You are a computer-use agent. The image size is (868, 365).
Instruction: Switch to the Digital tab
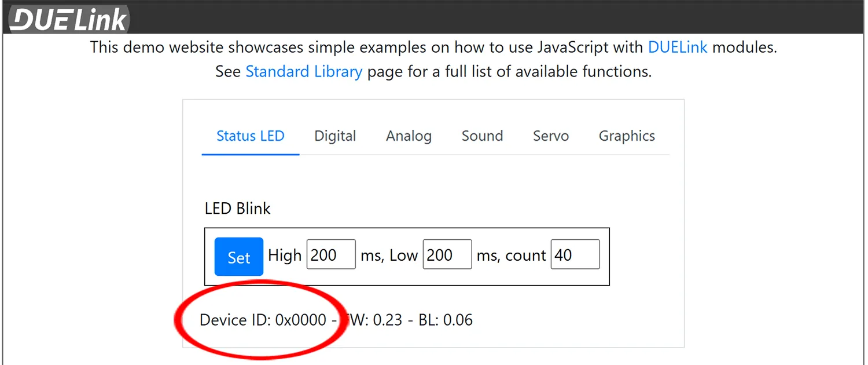[335, 136]
